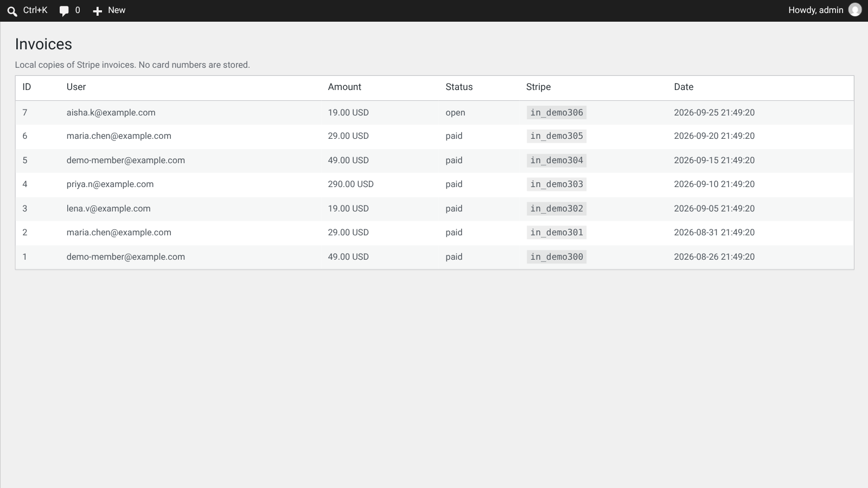Click the Amount column header
The height and width of the screenshot is (488, 868).
[344, 87]
